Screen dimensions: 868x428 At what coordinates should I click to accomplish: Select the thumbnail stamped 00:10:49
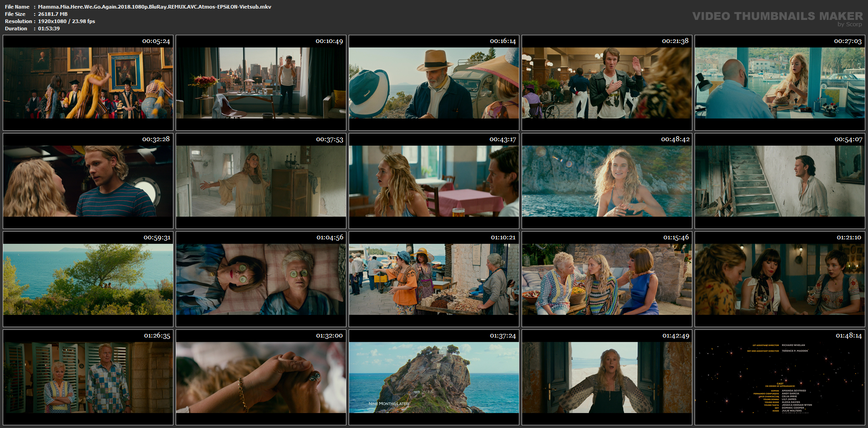[x=261, y=83]
